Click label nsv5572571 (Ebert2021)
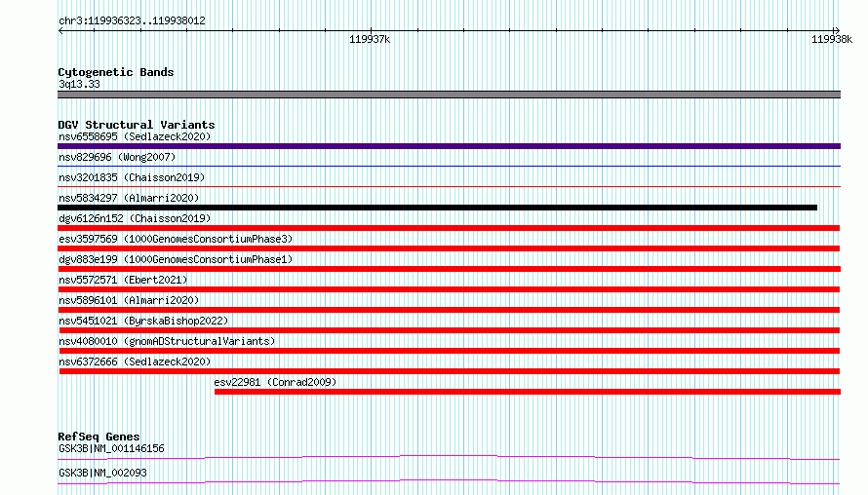This screenshot has width=868, height=495. point(123,280)
